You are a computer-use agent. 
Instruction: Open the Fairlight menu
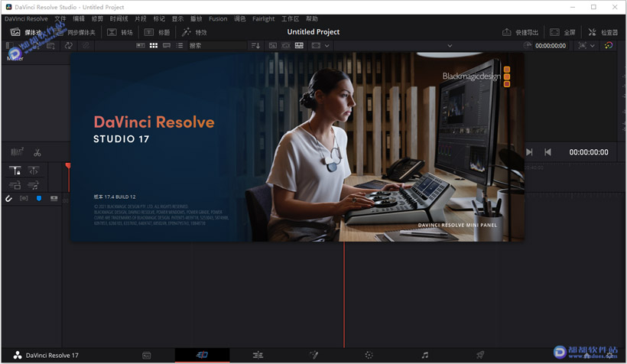coord(264,19)
